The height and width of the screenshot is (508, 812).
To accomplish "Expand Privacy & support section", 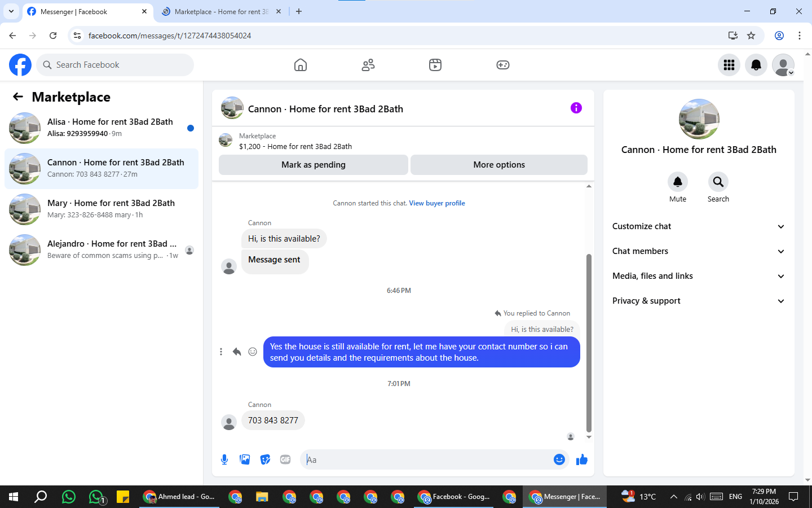I will point(699,301).
